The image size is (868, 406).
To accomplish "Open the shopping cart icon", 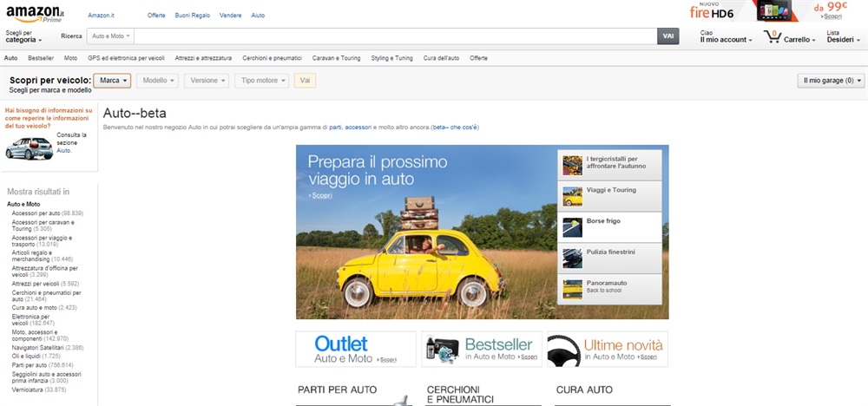I will coord(772,37).
